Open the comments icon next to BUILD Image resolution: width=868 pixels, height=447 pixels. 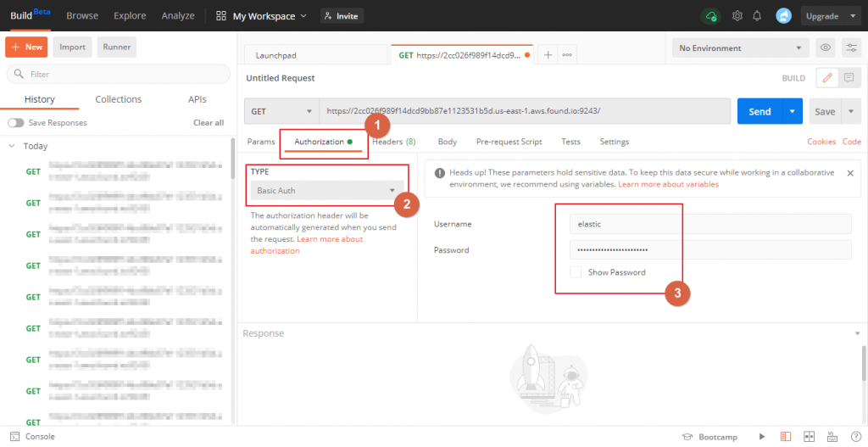click(849, 78)
